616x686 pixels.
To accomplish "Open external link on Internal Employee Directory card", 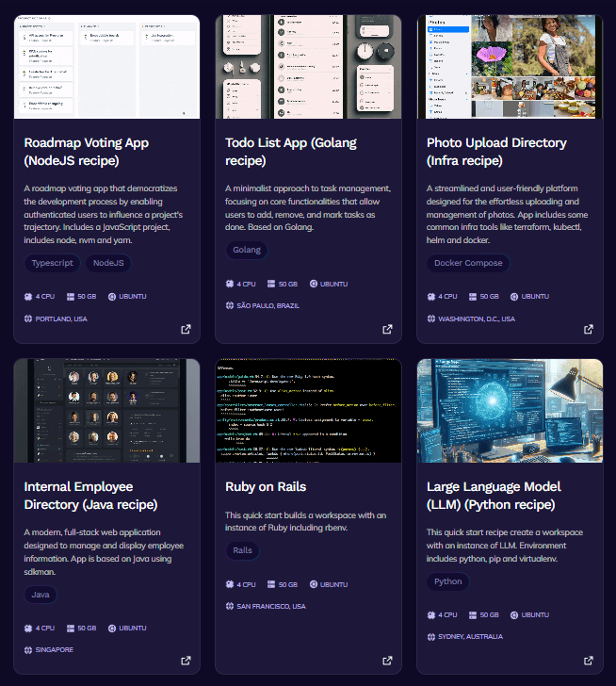I will pyautogui.click(x=186, y=661).
